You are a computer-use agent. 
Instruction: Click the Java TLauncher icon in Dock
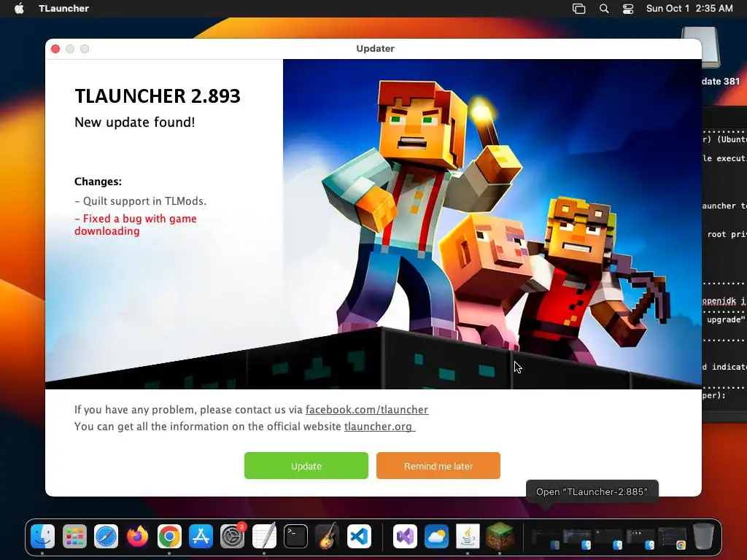coord(468,537)
